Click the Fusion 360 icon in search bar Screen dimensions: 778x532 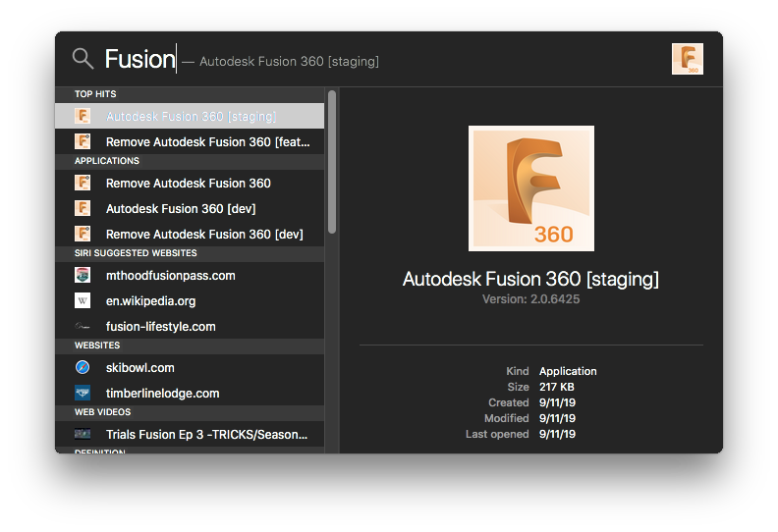pyautogui.click(x=688, y=59)
